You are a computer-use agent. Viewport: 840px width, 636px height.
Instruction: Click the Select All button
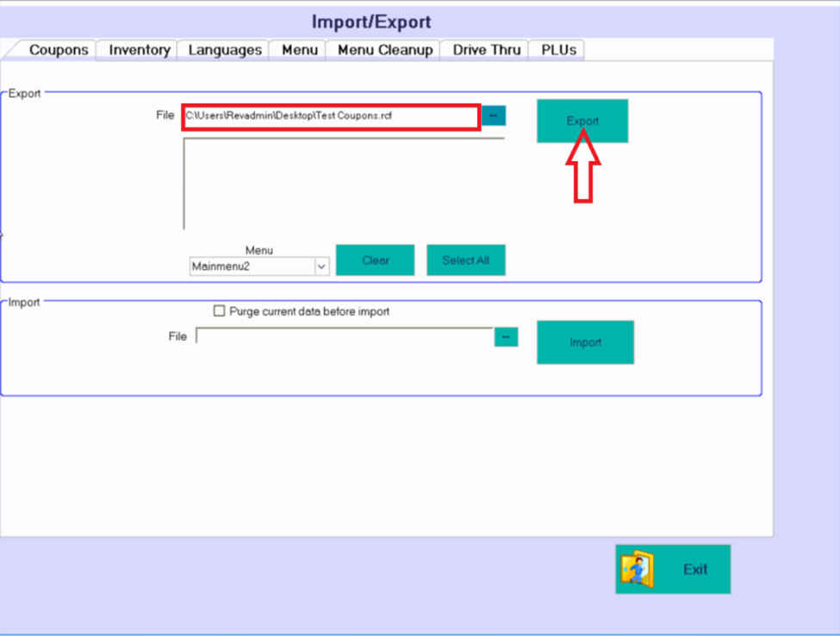coord(466,260)
